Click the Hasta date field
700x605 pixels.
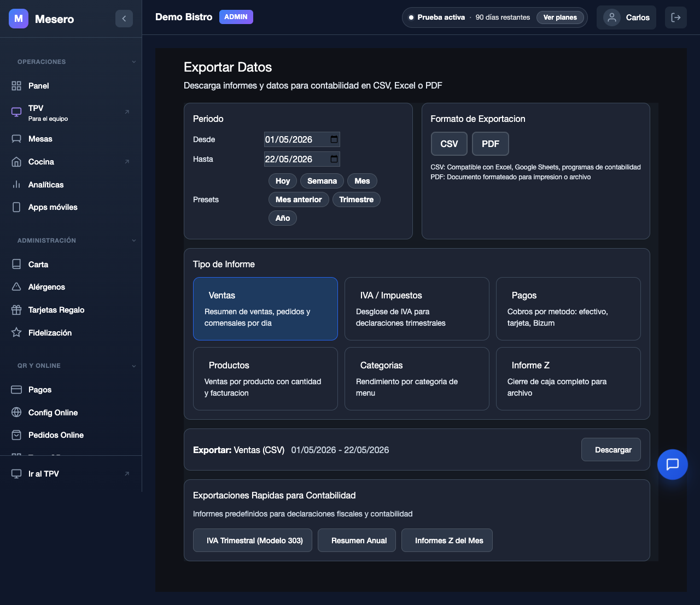point(302,159)
